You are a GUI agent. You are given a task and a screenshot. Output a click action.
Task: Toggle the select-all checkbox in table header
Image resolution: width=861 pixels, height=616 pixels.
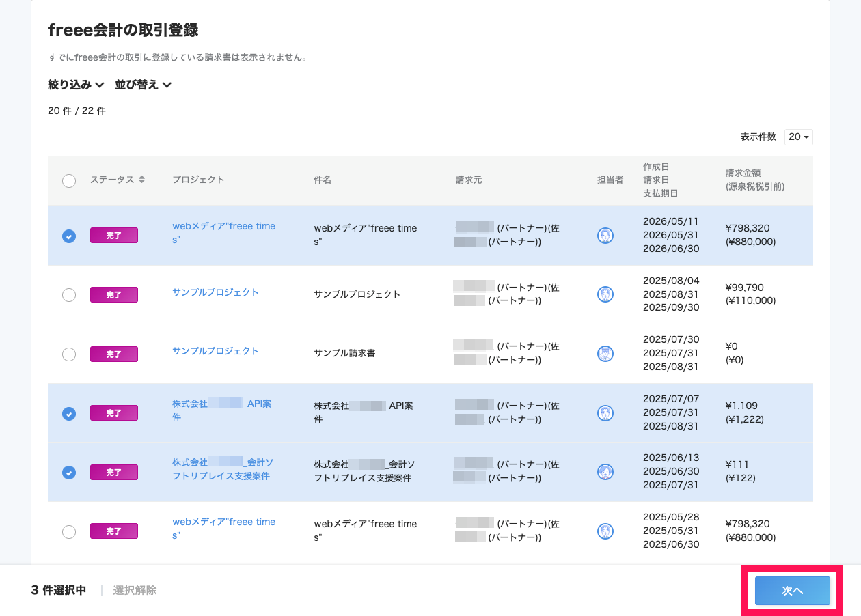tap(69, 180)
